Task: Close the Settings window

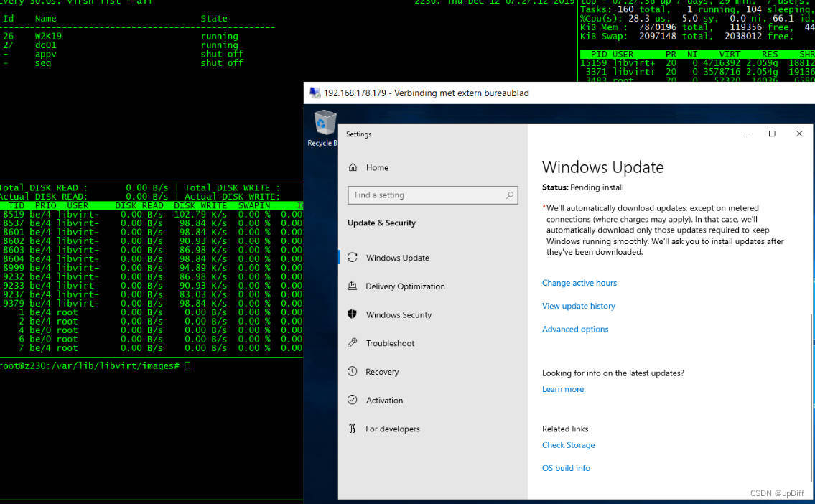Action: click(x=799, y=134)
